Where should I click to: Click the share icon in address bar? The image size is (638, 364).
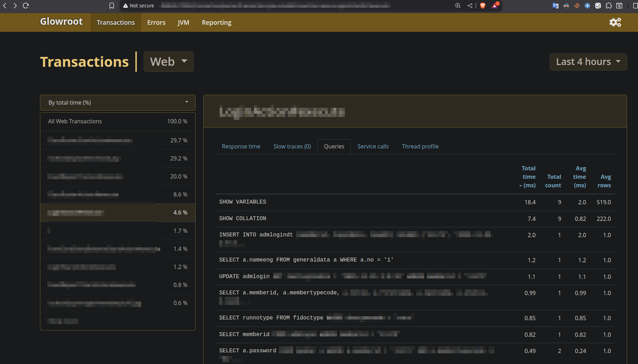tap(470, 6)
